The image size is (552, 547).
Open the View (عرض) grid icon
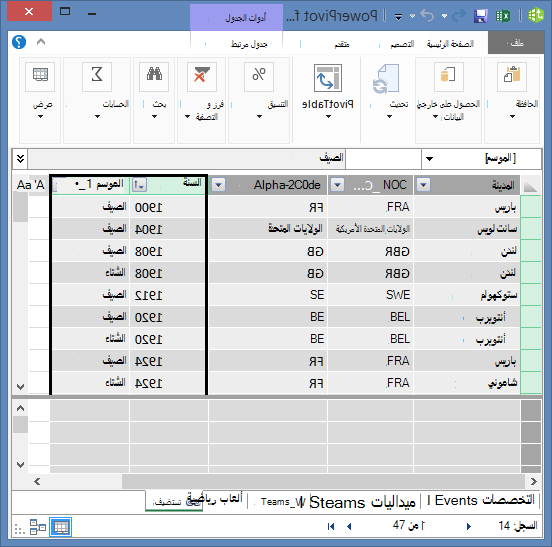[40, 76]
